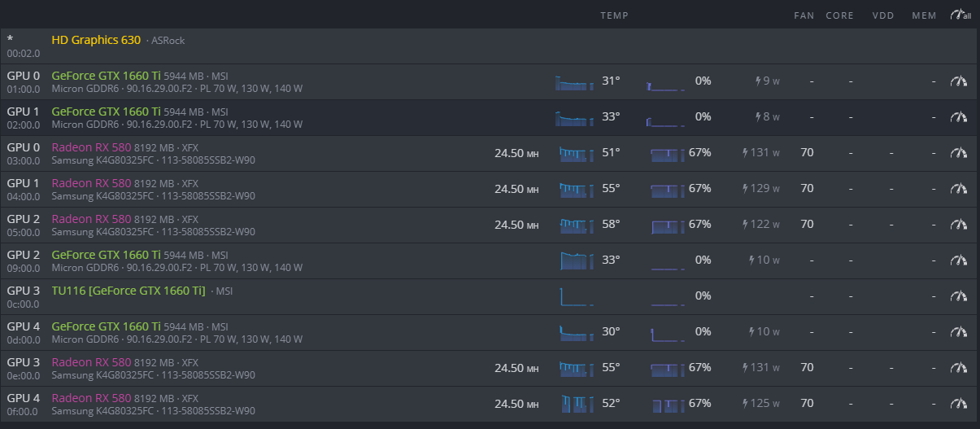Click Micron GDDR6 details on 09:00.0 row

(176, 268)
